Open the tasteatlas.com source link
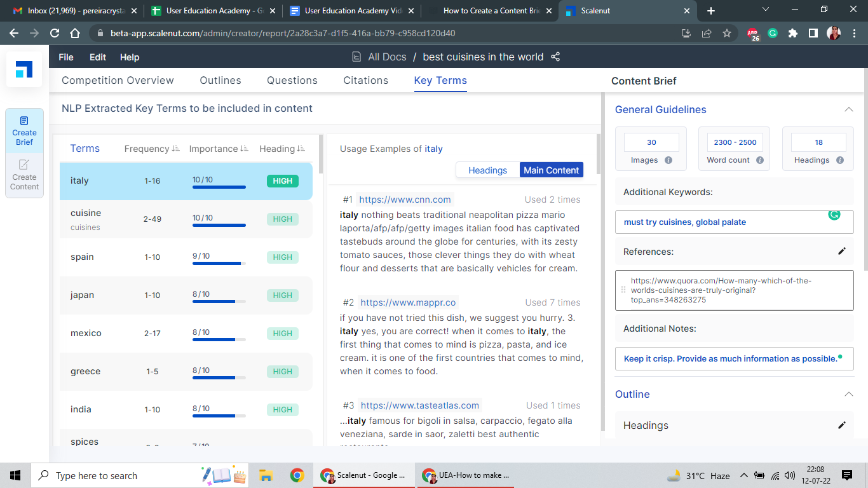 pos(419,405)
